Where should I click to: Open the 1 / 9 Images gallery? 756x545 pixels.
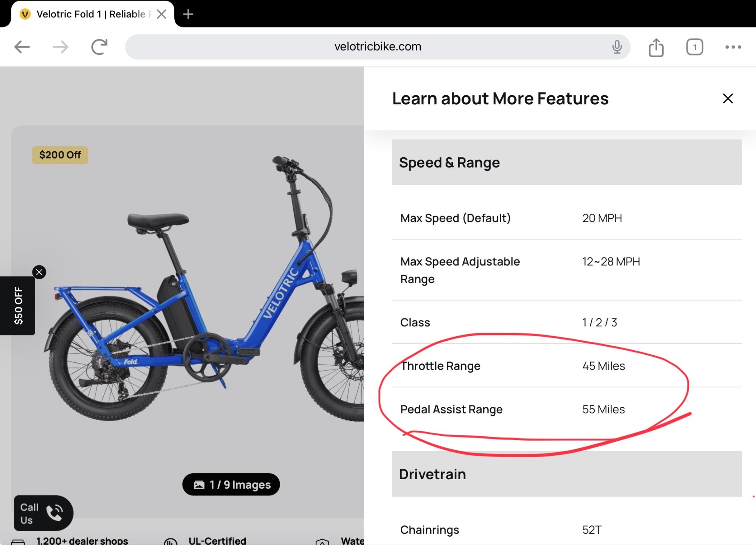[x=231, y=484]
